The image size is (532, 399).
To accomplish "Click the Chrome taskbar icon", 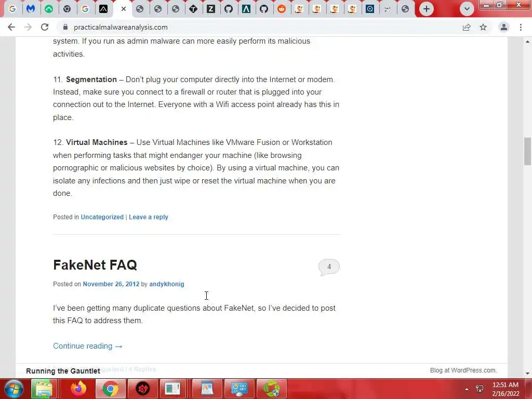I will pyautogui.click(x=110, y=389).
